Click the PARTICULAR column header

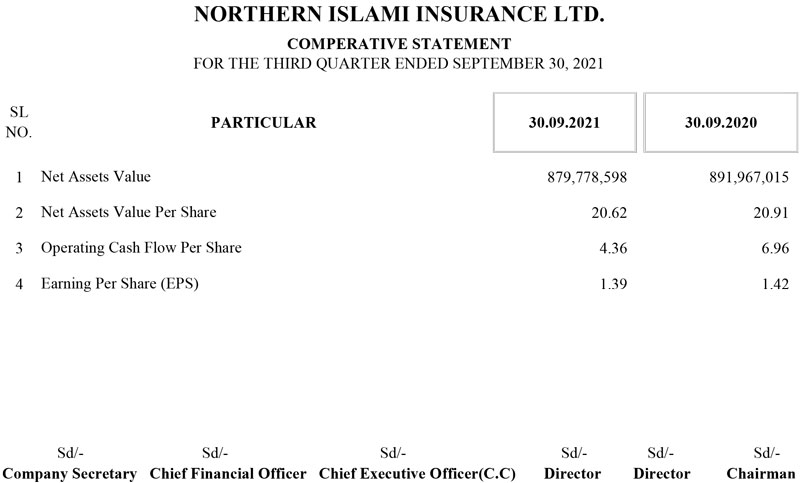pos(264,123)
